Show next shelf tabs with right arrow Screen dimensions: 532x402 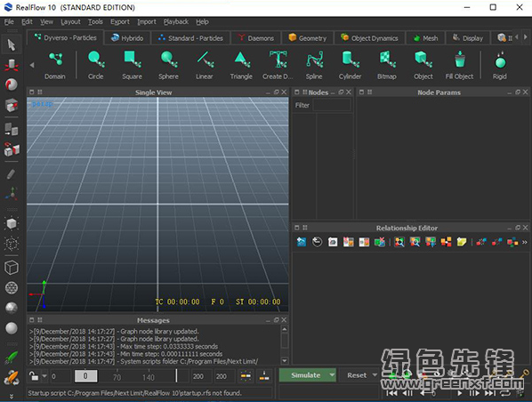tap(526, 37)
